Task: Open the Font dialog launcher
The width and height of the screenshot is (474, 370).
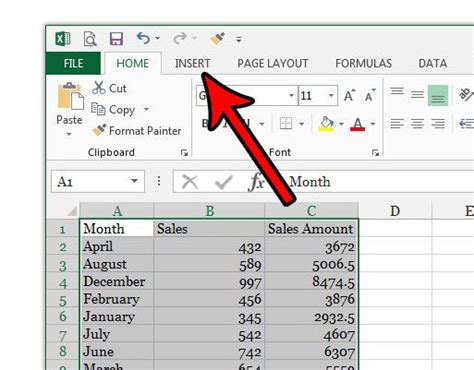Action: pos(375,153)
